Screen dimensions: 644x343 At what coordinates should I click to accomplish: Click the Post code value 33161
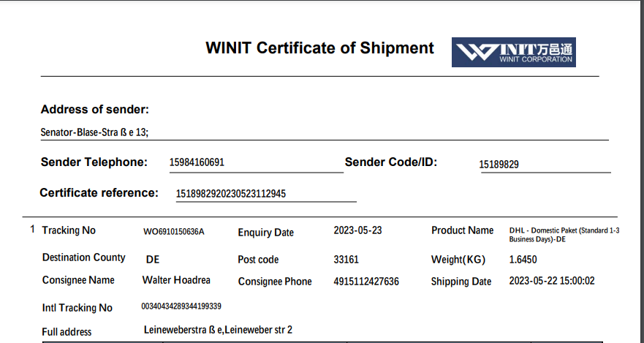[x=346, y=260]
